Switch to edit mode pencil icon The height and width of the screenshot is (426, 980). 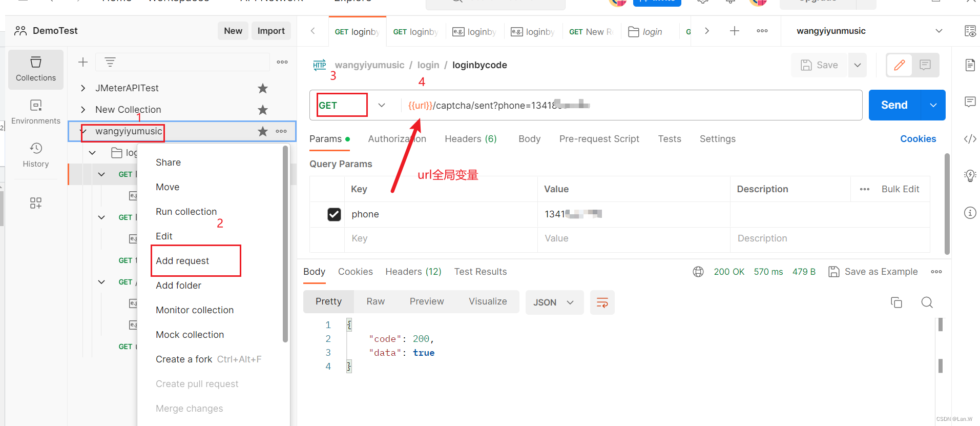tap(900, 65)
